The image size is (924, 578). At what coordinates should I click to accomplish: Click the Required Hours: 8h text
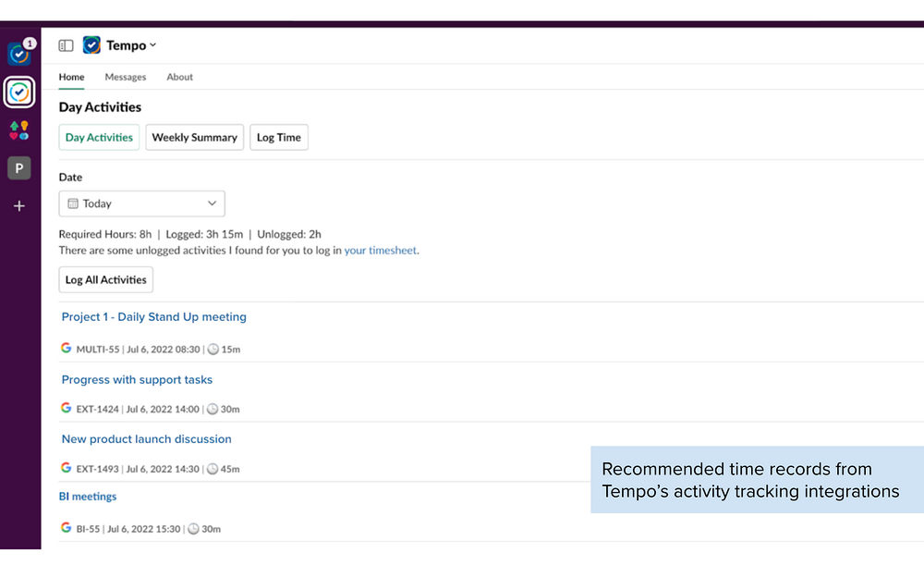click(105, 234)
